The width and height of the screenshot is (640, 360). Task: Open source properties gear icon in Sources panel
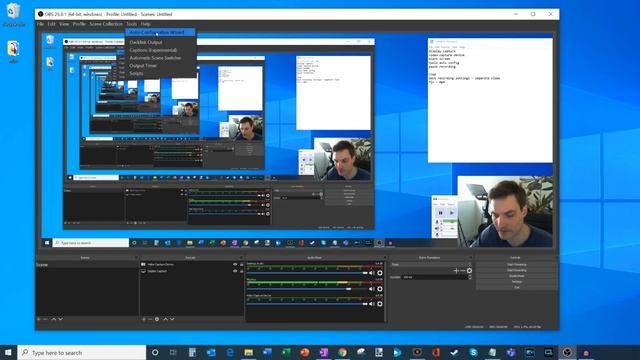click(x=157, y=319)
